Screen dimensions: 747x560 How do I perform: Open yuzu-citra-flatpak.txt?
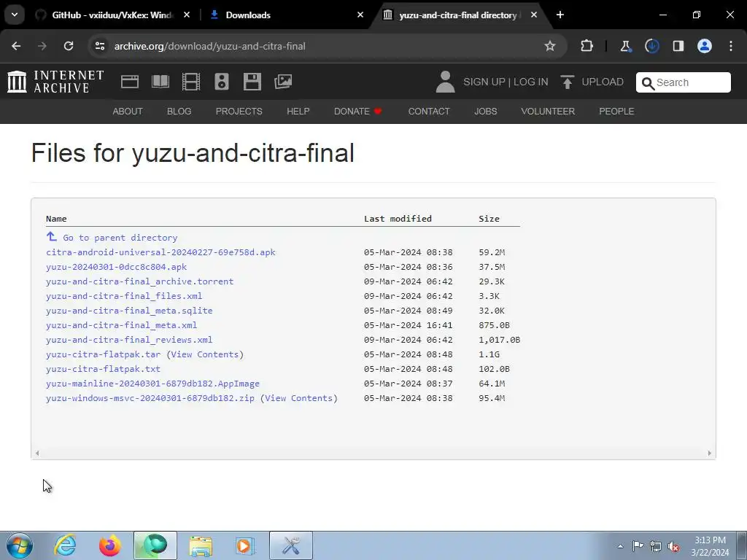(x=104, y=369)
